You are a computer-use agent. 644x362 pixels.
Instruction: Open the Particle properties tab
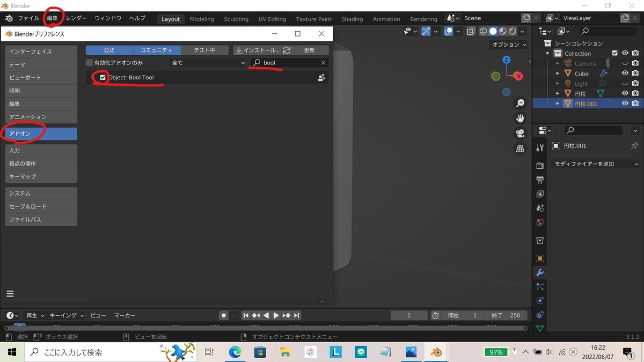coord(540,287)
